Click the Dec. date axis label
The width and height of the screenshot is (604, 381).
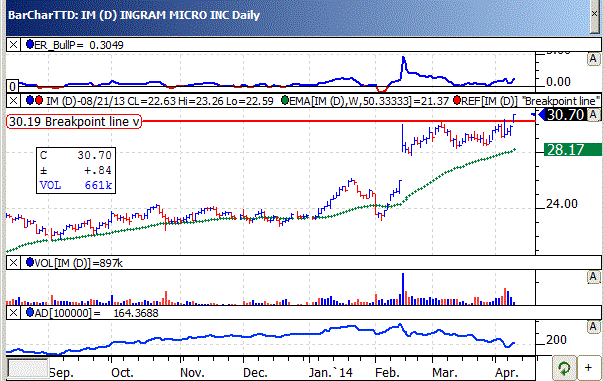click(x=255, y=373)
